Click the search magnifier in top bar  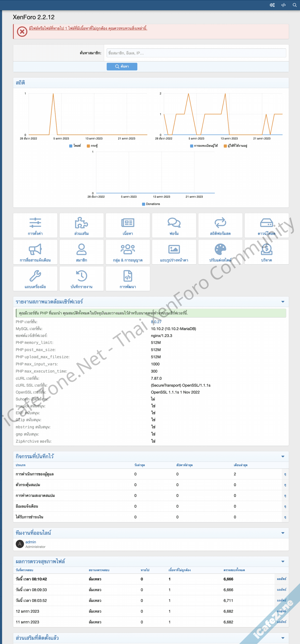pyautogui.click(x=295, y=5)
